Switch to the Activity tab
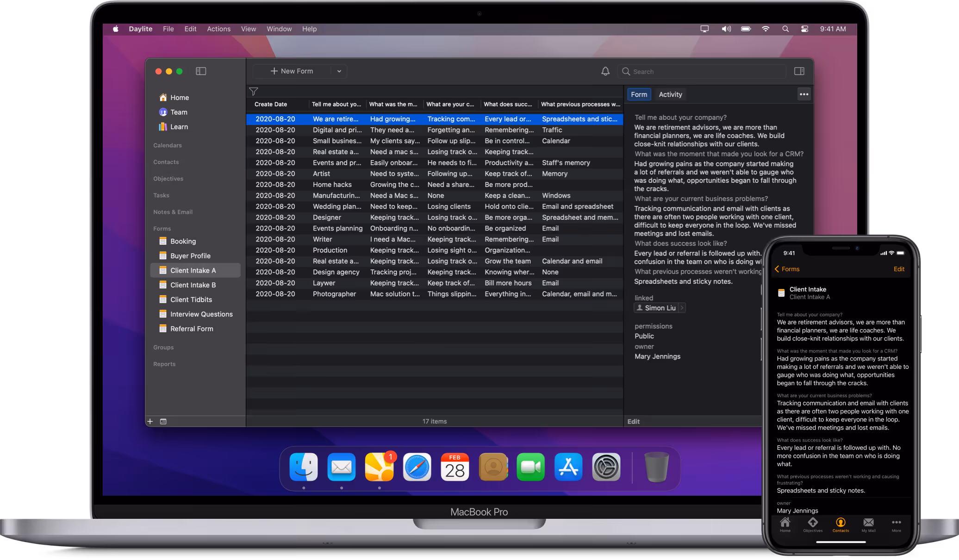The width and height of the screenshot is (959, 560). [x=670, y=94]
